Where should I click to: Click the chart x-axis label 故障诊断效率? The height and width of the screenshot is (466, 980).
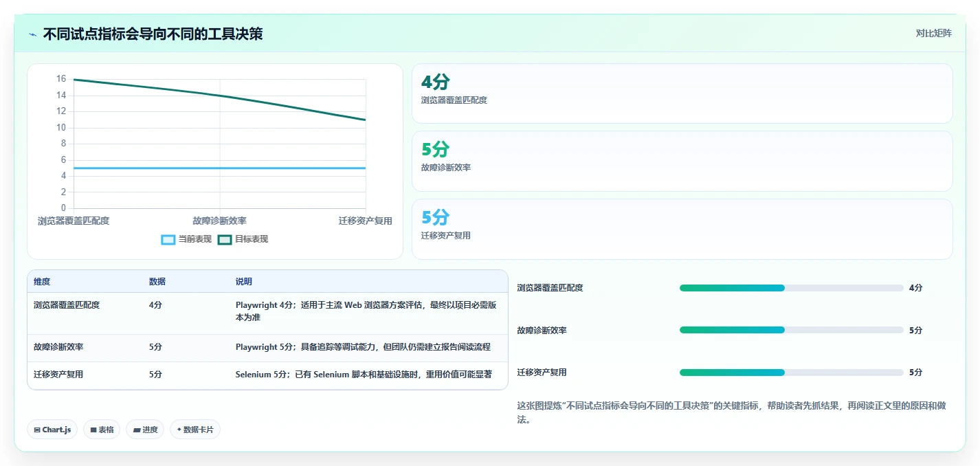pos(219,221)
